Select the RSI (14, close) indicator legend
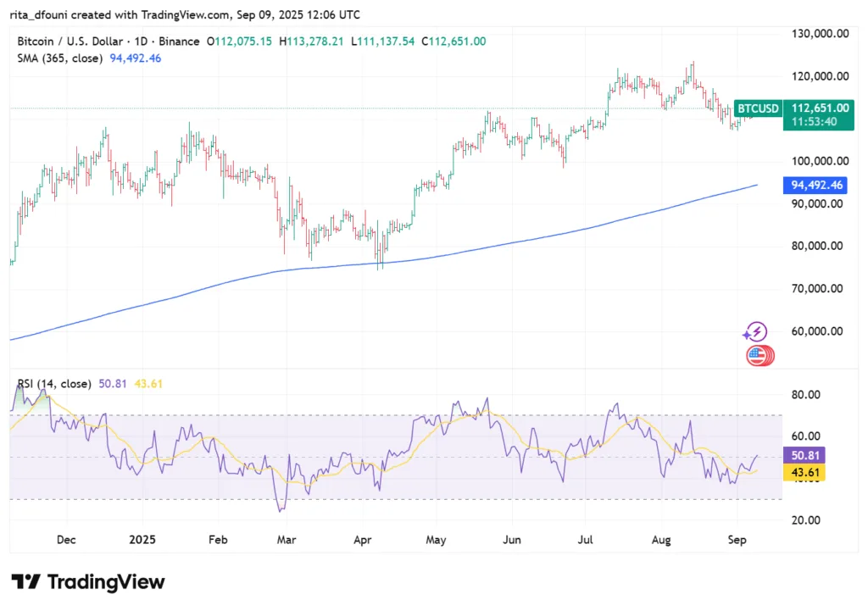 point(53,384)
